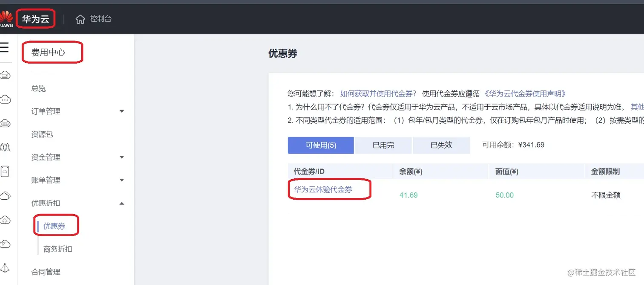This screenshot has width=644, height=285.
Task: Click the cloud icon with three dots
Action: click(x=5, y=99)
